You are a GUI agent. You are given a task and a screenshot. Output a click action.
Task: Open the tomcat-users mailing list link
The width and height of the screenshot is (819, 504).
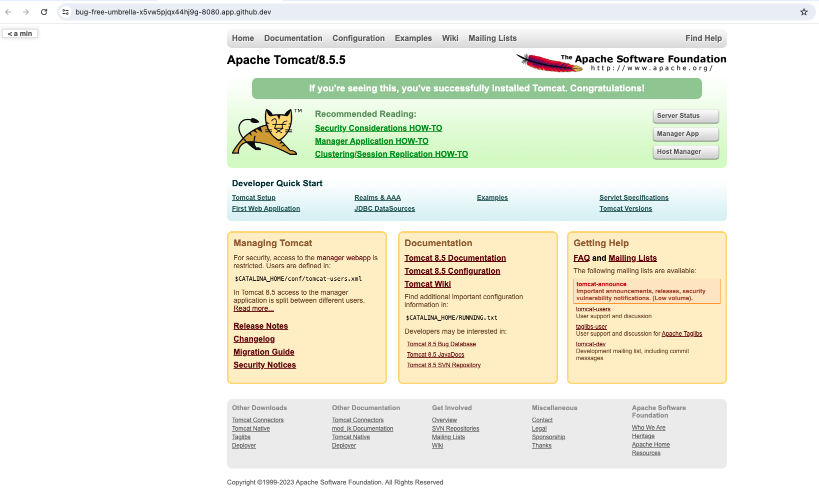click(x=593, y=309)
